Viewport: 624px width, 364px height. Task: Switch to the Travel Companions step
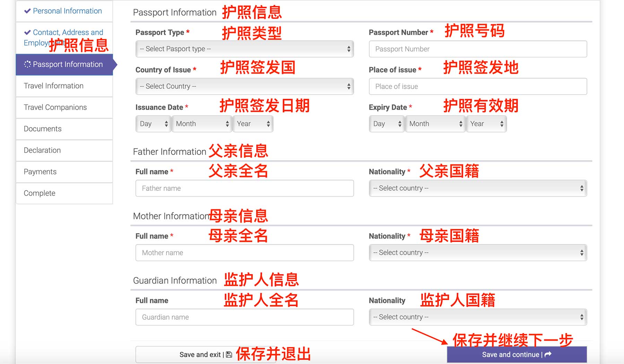[x=55, y=107]
